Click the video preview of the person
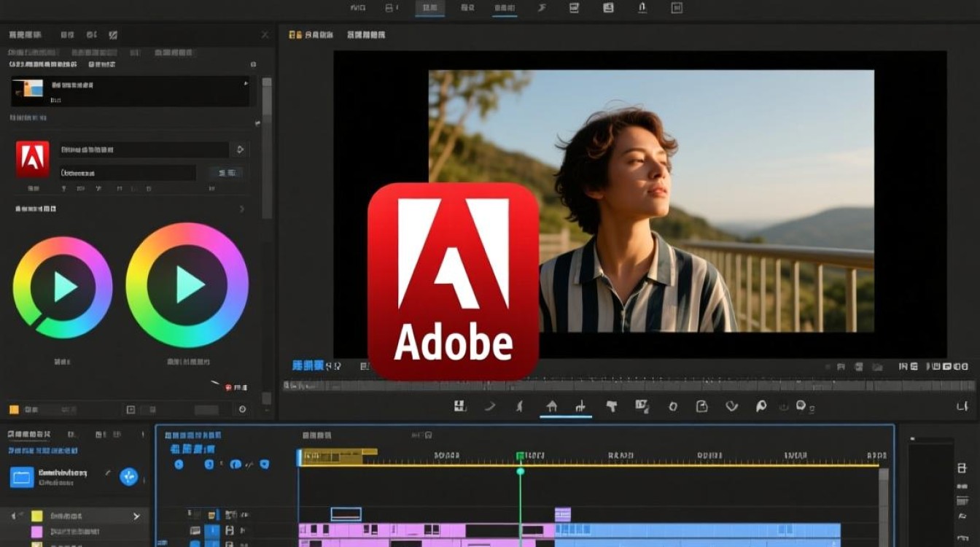 [651, 201]
